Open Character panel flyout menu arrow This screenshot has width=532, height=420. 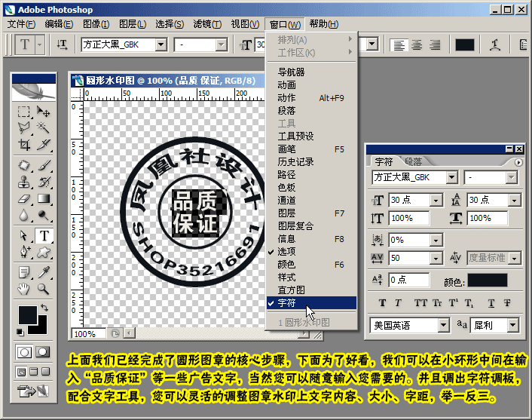pyautogui.click(x=518, y=162)
